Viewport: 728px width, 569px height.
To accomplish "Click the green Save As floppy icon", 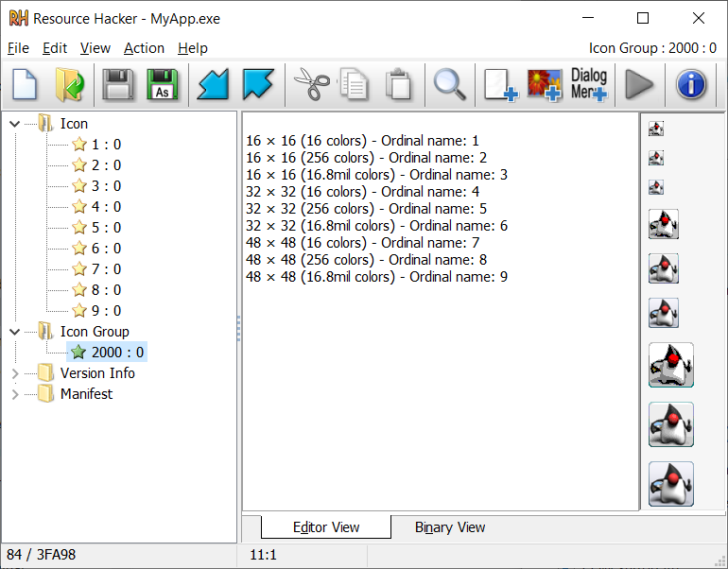I will 163,84.
